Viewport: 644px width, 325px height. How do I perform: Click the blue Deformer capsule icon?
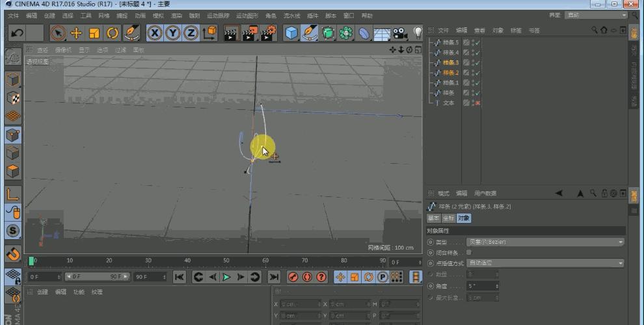coord(364,33)
